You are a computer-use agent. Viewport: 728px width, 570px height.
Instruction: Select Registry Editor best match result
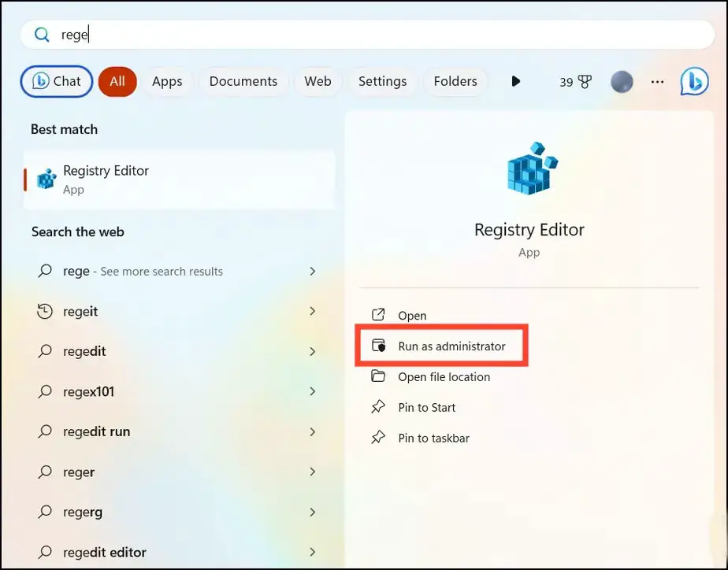click(179, 180)
